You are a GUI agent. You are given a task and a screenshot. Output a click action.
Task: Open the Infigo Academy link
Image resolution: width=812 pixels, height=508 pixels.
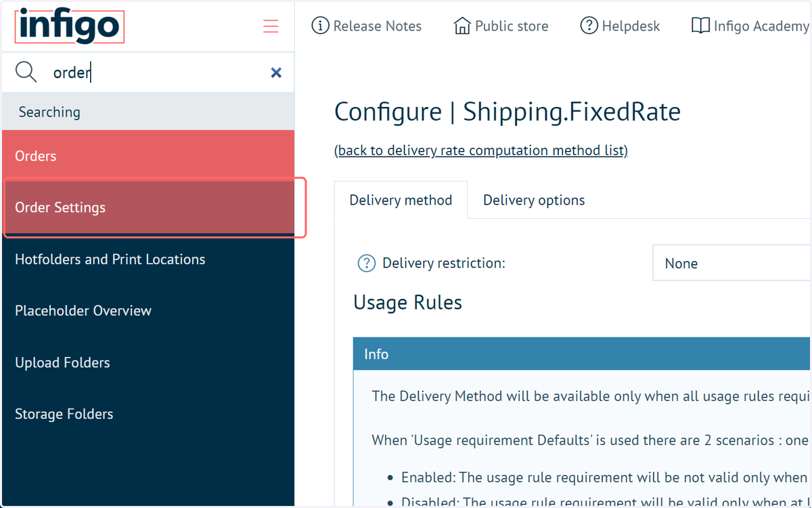click(x=761, y=26)
